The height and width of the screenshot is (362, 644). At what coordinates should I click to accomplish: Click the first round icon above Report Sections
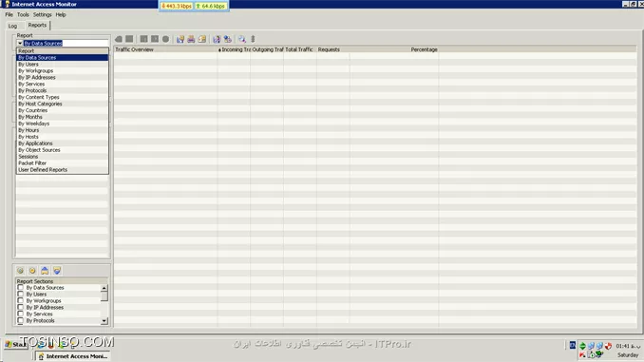20,271
